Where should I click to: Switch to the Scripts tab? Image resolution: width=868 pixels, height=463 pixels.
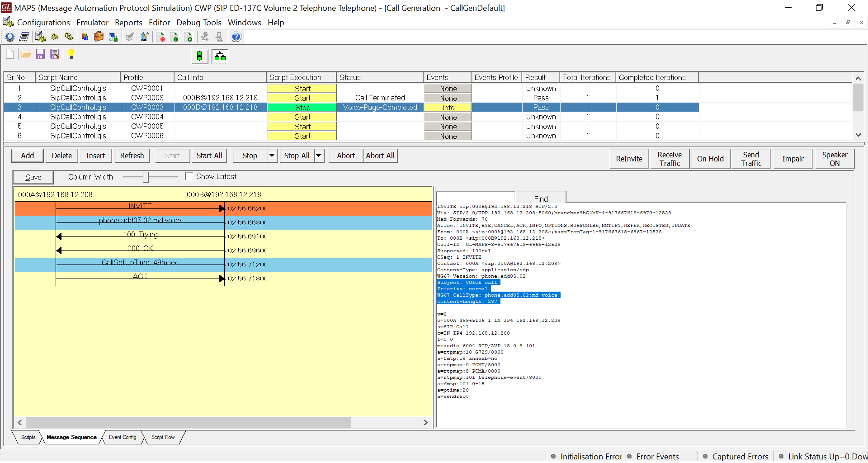coord(28,437)
